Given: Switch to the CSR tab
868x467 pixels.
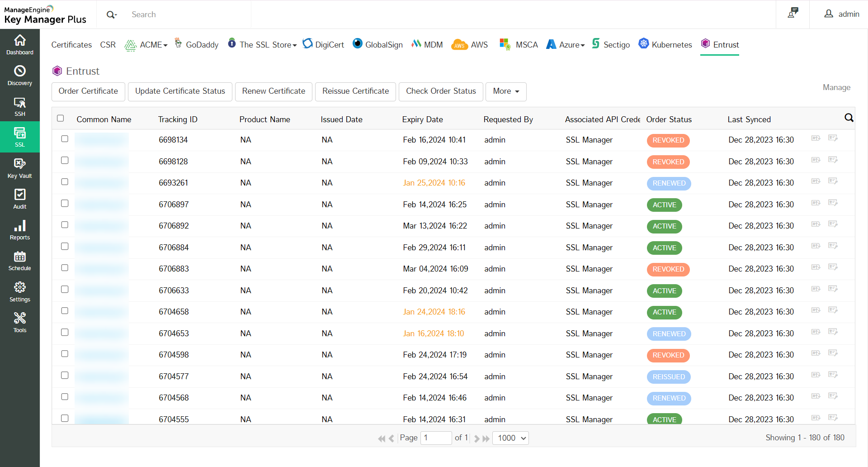Looking at the screenshot, I should pyautogui.click(x=108, y=45).
